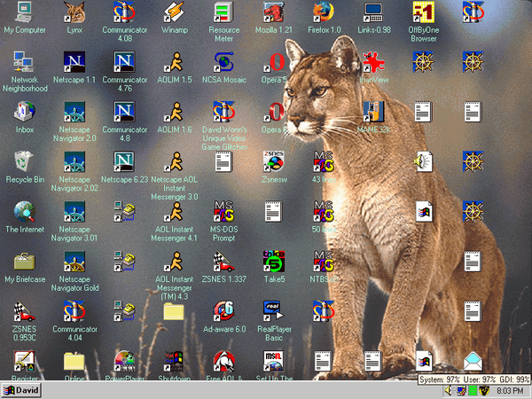Select the Opera 5 shortcut
Image resolution: width=532 pixels, height=399 pixels.
(274, 62)
